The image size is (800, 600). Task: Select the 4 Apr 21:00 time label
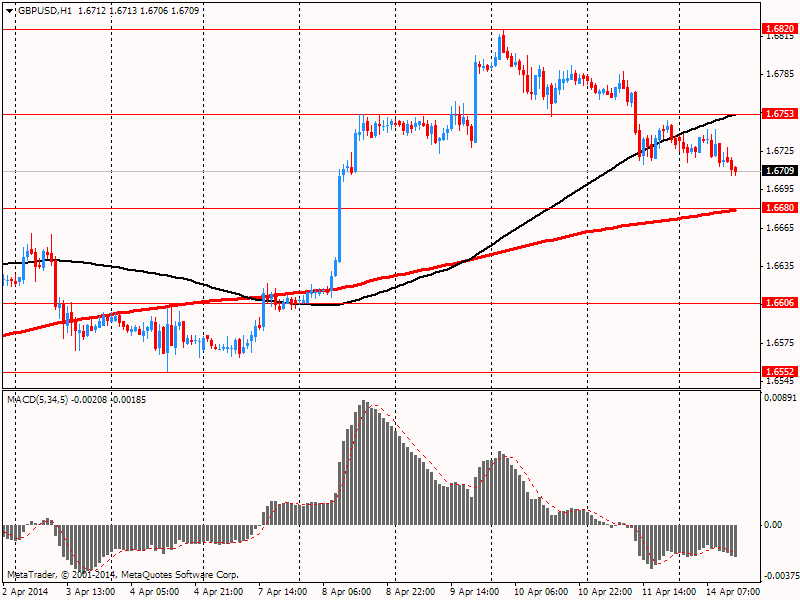219,592
